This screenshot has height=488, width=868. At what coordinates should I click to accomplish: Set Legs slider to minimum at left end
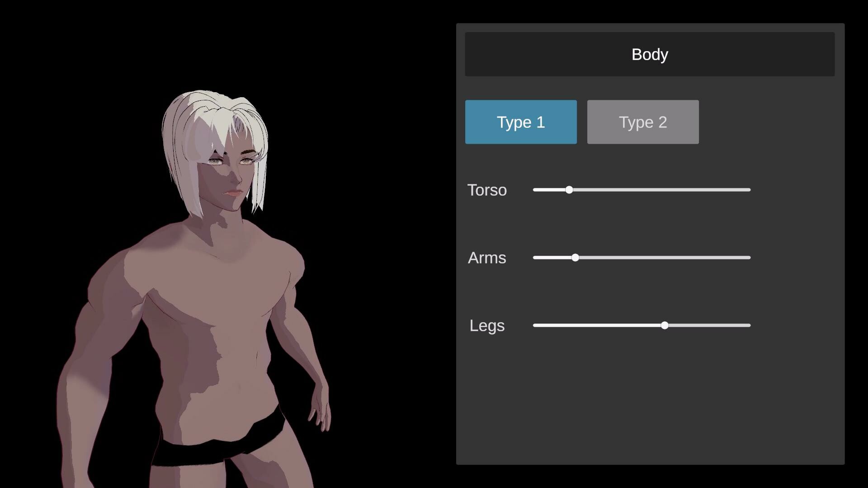click(535, 325)
